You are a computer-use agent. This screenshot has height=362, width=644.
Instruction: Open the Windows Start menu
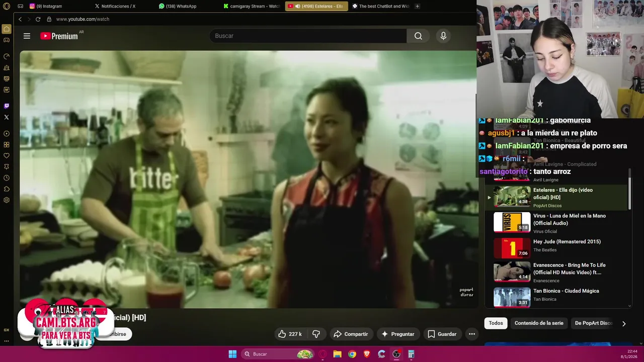coord(232,354)
